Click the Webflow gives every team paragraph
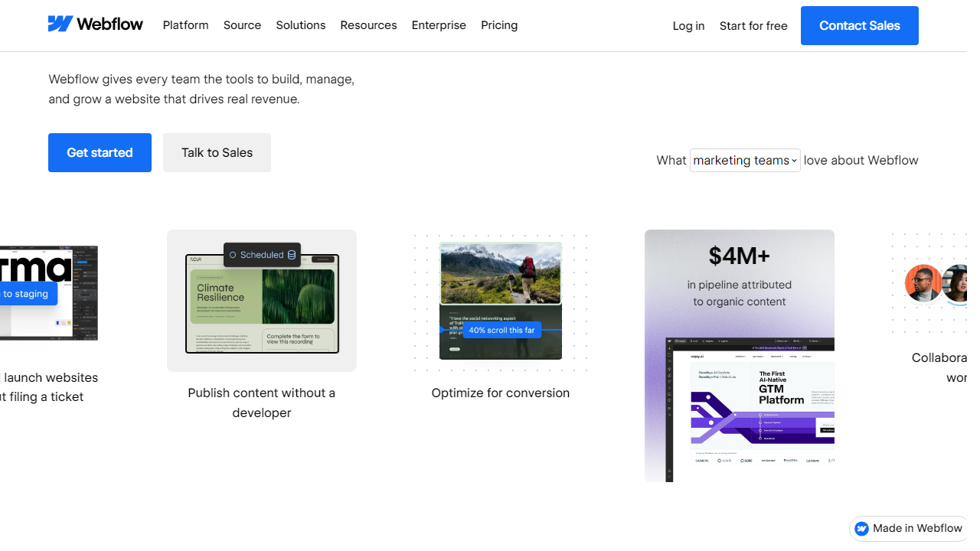 tap(201, 89)
